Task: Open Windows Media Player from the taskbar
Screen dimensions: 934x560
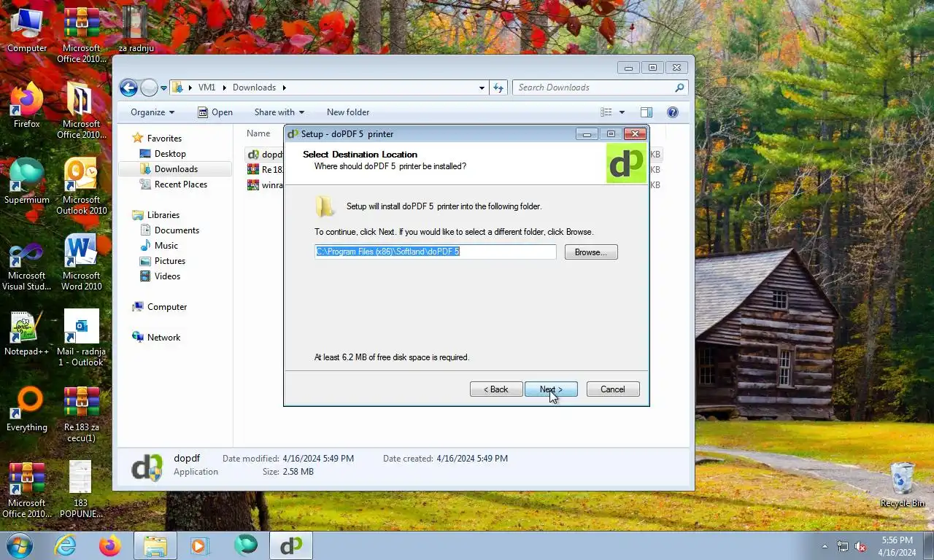Action: 199,545
